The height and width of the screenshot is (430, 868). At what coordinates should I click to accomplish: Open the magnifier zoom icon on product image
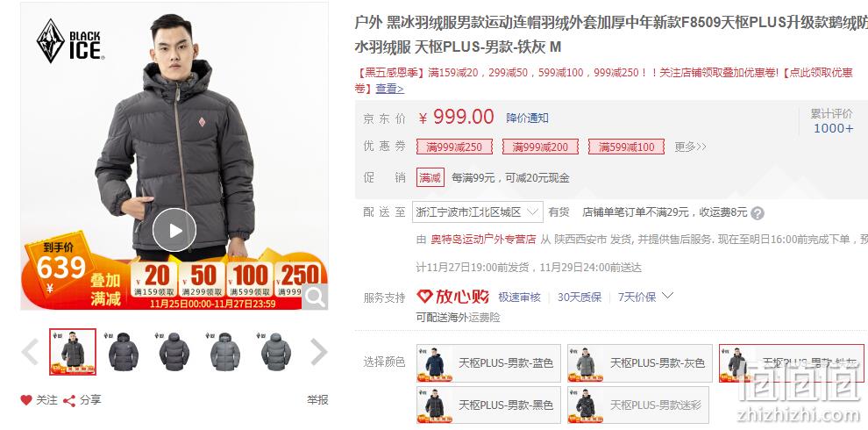[315, 297]
